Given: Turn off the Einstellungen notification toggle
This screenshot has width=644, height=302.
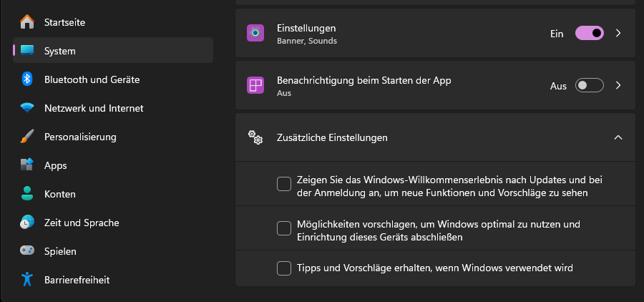Looking at the screenshot, I should click(x=590, y=33).
